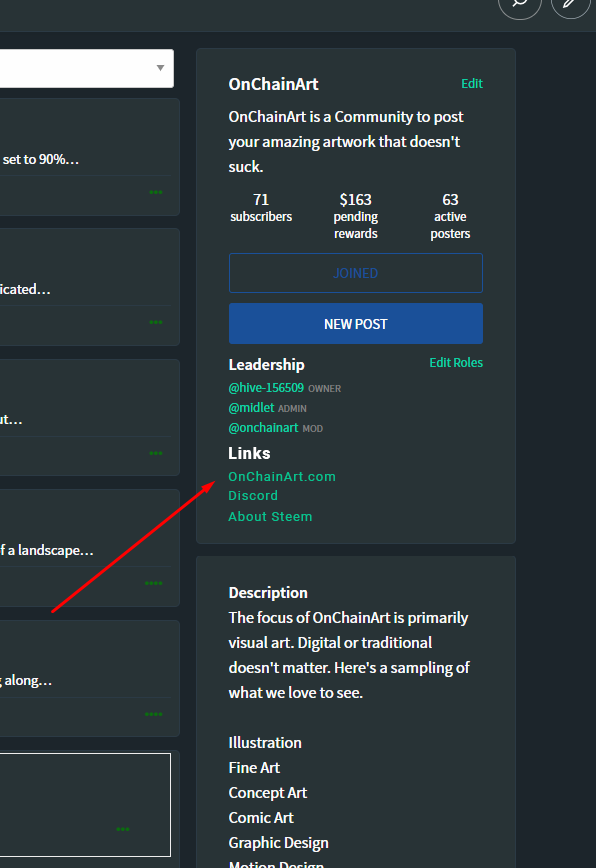Click the pencil compose icon at top
This screenshot has width=596, height=868.
(x=571, y=3)
